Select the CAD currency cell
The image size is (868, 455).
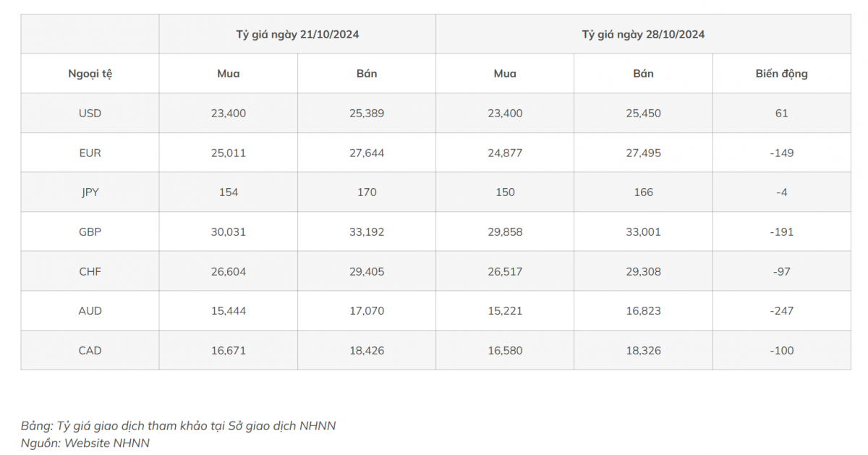coord(90,351)
